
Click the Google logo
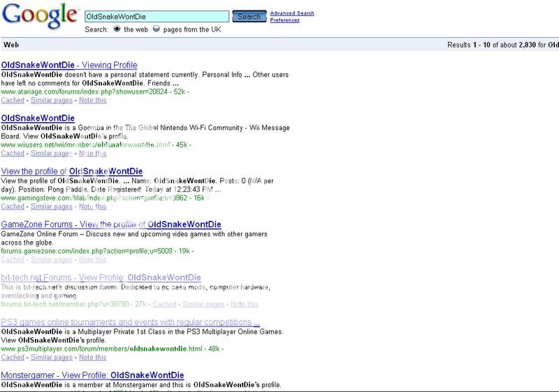pos(39,16)
